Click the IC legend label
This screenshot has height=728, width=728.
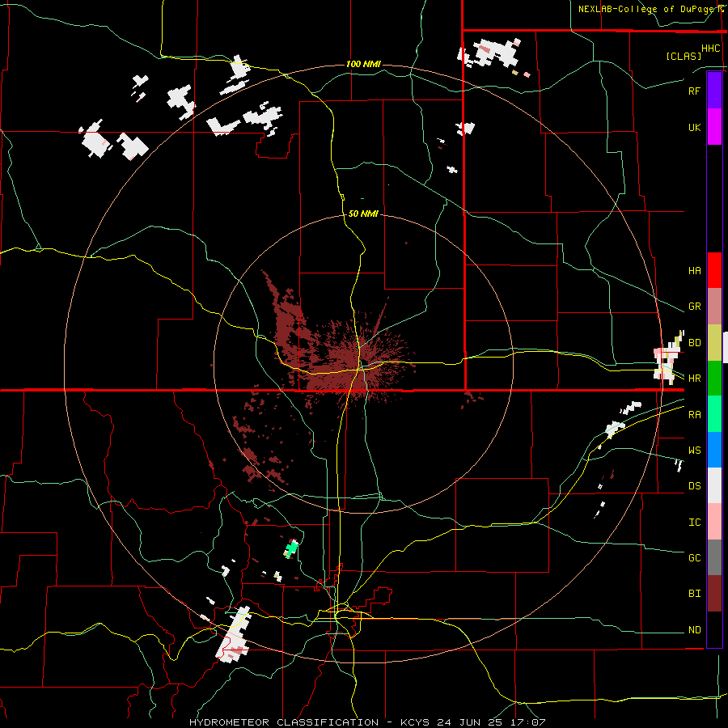click(x=694, y=523)
